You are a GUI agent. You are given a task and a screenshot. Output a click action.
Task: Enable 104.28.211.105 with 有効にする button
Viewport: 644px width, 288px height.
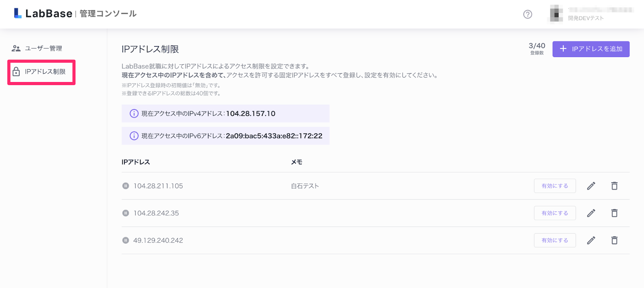point(555,186)
